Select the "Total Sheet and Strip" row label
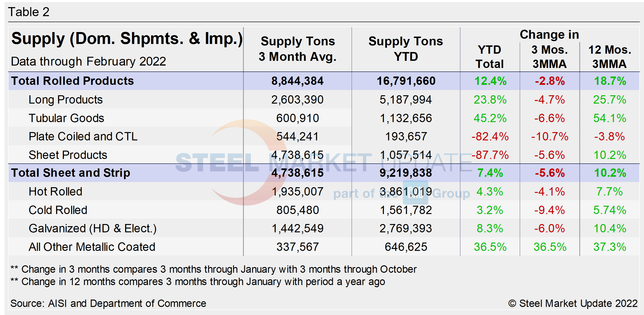The height and width of the screenshot is (315, 644). point(70,173)
